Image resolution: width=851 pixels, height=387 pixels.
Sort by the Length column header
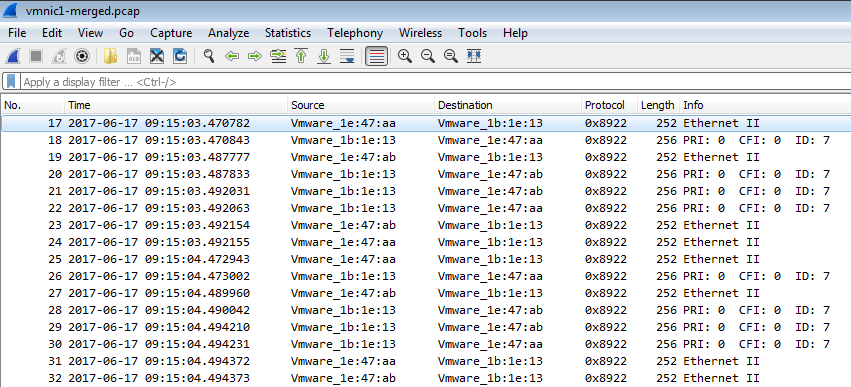658,105
